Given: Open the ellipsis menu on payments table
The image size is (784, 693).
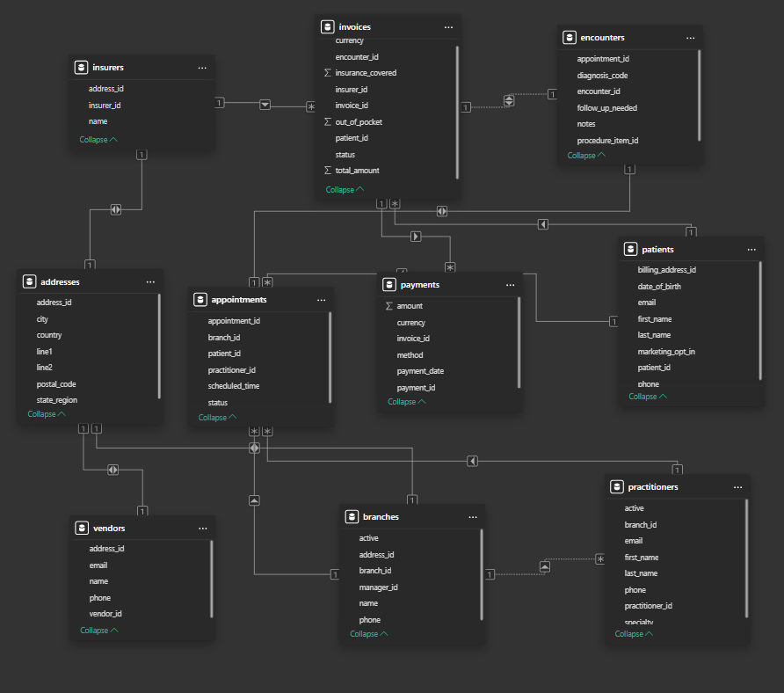Looking at the screenshot, I should (x=510, y=285).
